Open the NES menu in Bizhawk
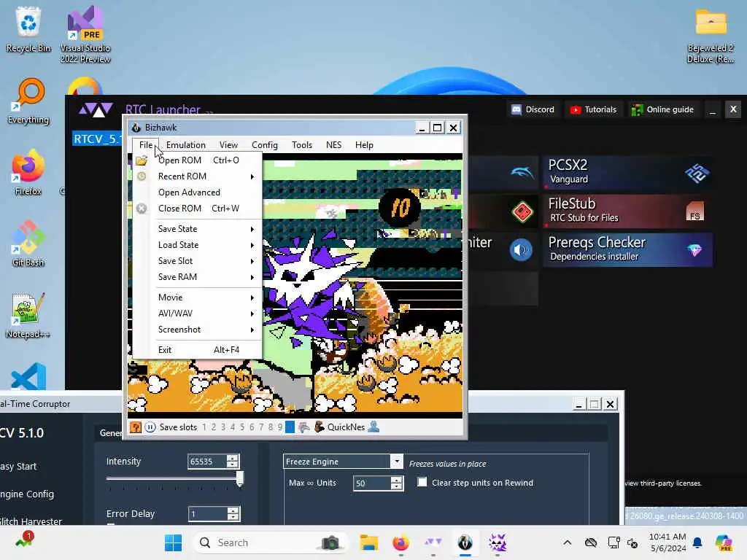The height and width of the screenshot is (560, 747). click(x=333, y=145)
